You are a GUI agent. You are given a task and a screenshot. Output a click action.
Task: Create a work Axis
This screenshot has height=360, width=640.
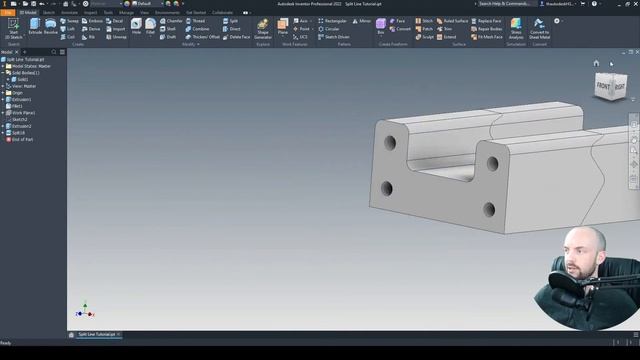click(300, 21)
